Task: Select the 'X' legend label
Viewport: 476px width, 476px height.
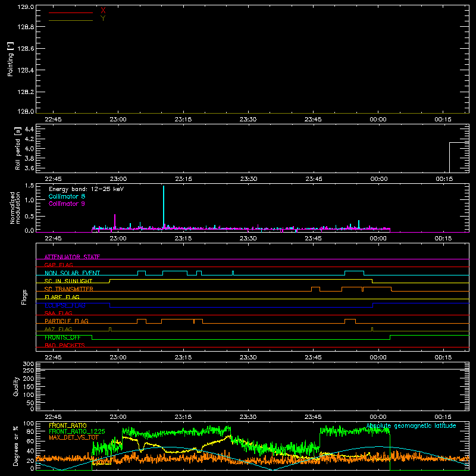Action: [103, 11]
